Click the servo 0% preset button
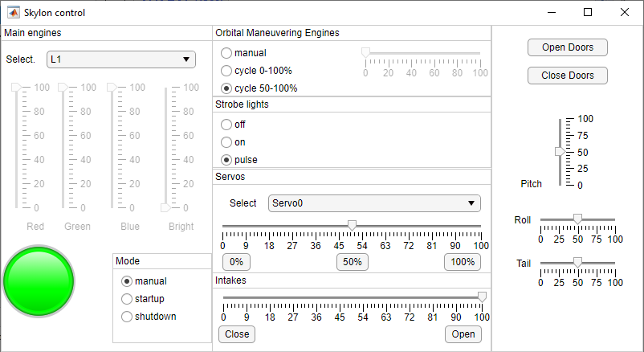Image resolution: width=644 pixels, height=352 pixels. click(236, 262)
